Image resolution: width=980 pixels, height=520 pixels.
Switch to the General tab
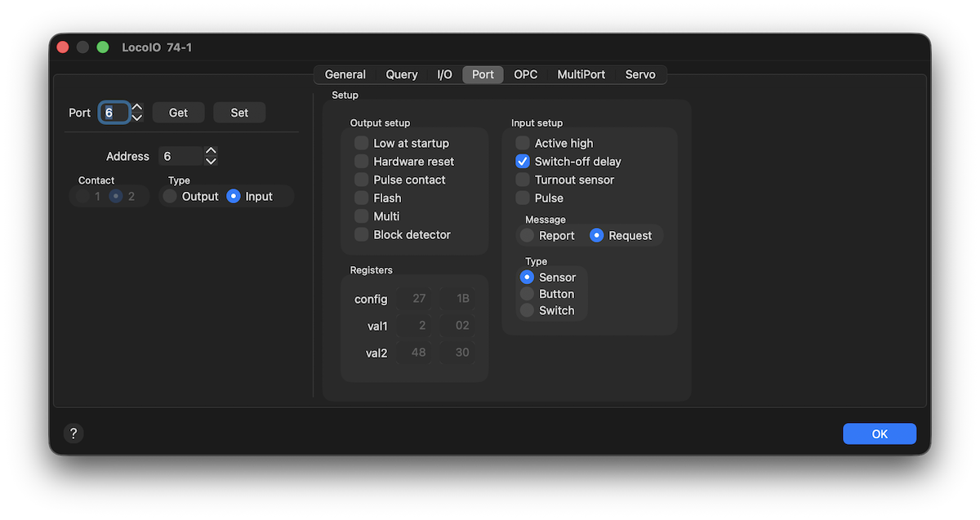[x=345, y=74]
